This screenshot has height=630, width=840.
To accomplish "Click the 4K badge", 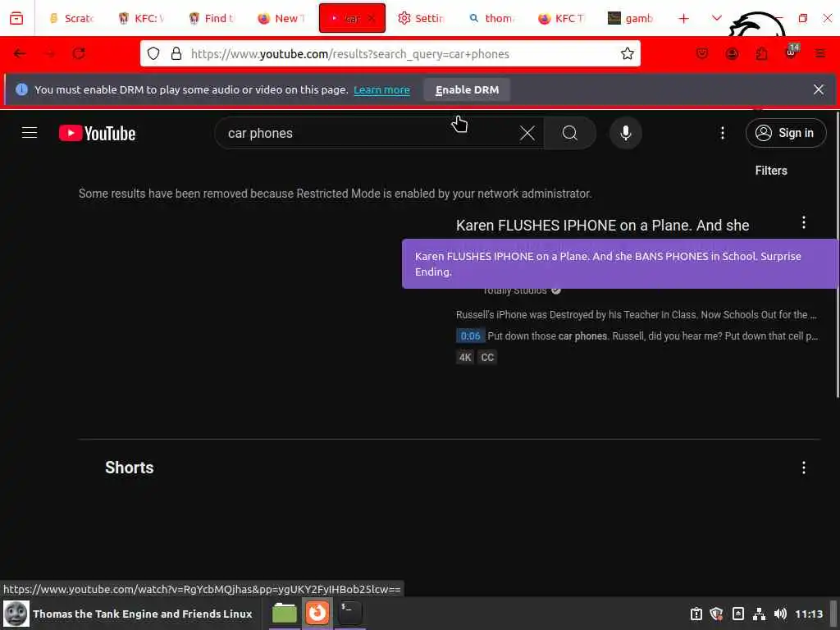I will [464, 358].
